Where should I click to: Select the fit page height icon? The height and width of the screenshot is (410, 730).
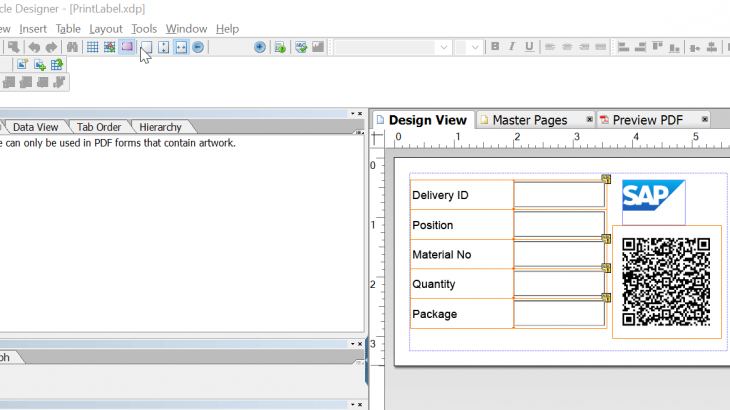point(163,47)
